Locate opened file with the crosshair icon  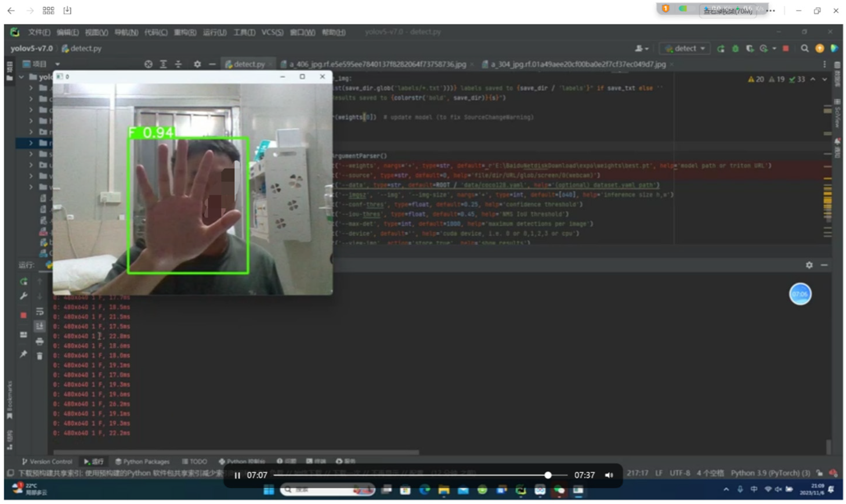click(x=148, y=64)
